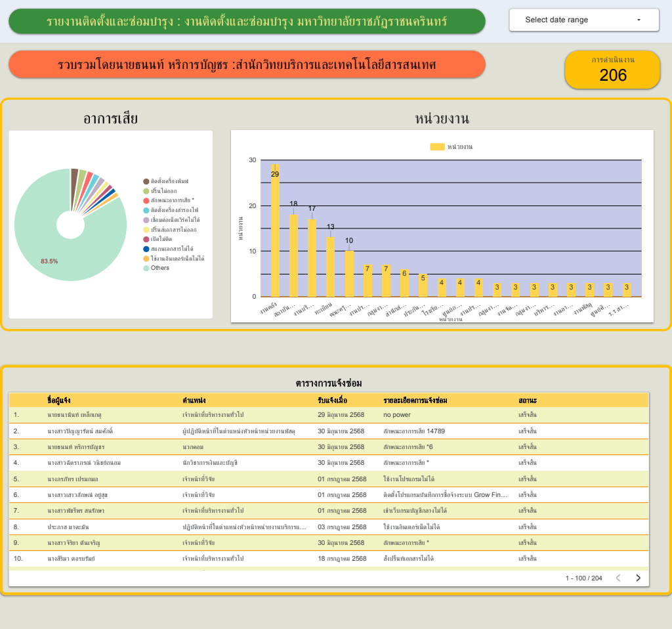
Task: Sort table by ตำแหน่ง column header
Action: pos(194,401)
